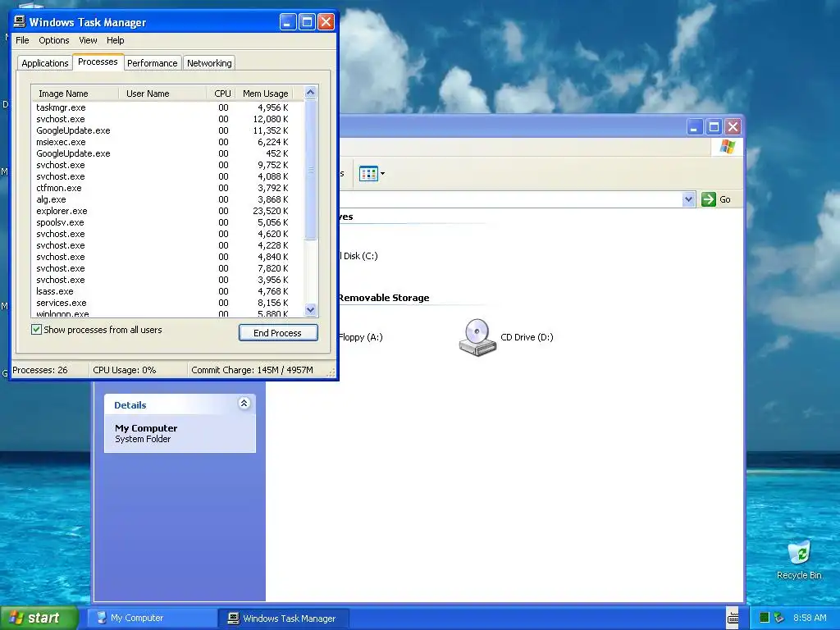Switch to the Applications tab
The image size is (840, 630).
(45, 63)
